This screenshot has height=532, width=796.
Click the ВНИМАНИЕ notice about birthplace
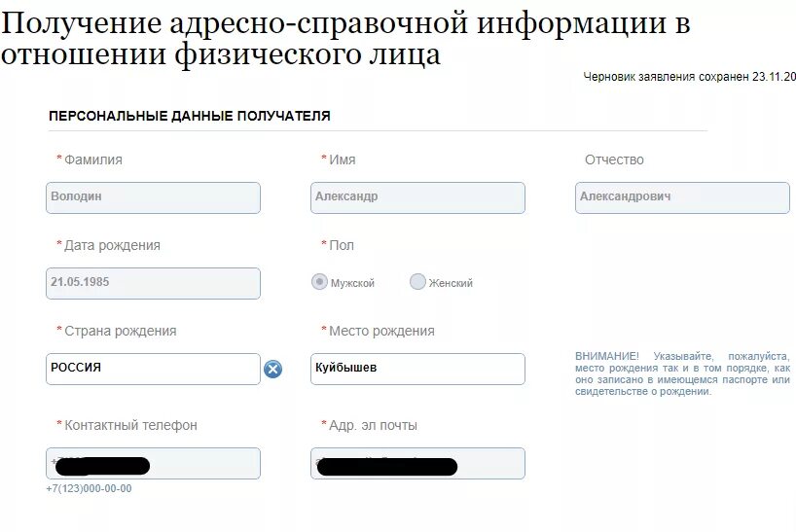(x=682, y=374)
